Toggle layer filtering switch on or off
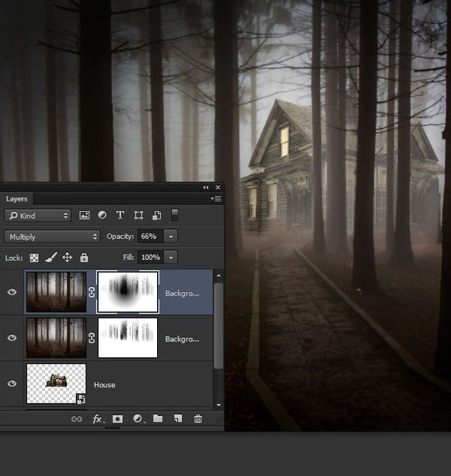Screen dimensions: 451x476 coord(174,215)
